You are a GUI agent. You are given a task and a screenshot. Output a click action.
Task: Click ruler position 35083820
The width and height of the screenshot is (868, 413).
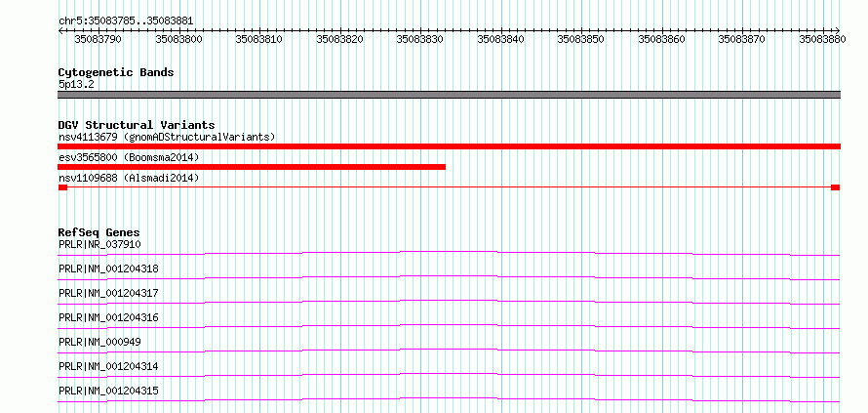(x=340, y=39)
